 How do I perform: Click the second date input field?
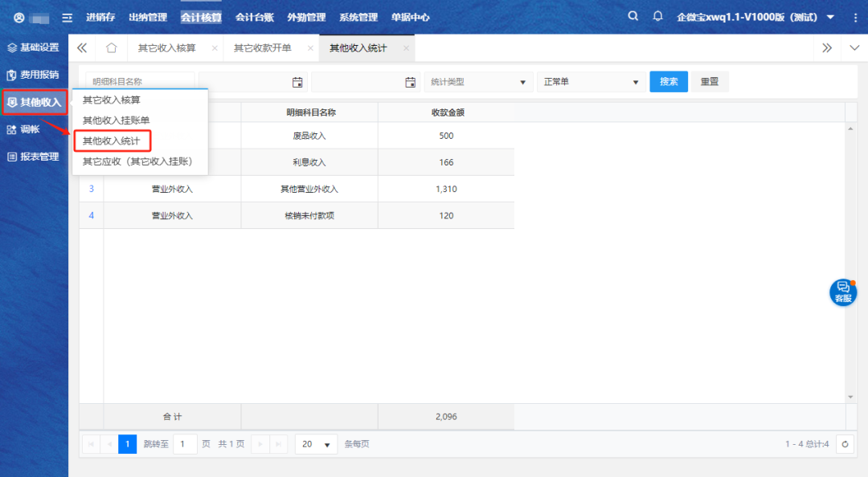point(366,82)
